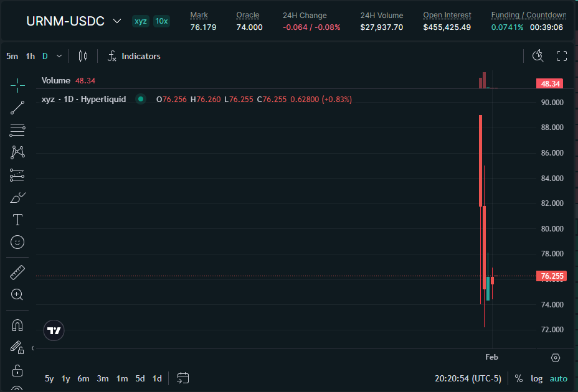
Task: Open the timezone menu showing UTC-5
Action: point(468,378)
